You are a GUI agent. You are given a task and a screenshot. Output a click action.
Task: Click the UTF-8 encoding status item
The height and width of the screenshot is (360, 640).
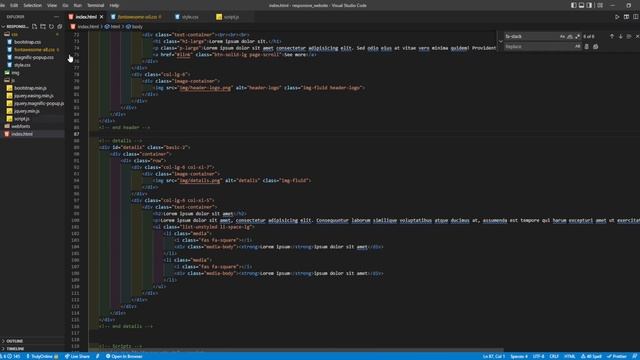pos(538,356)
